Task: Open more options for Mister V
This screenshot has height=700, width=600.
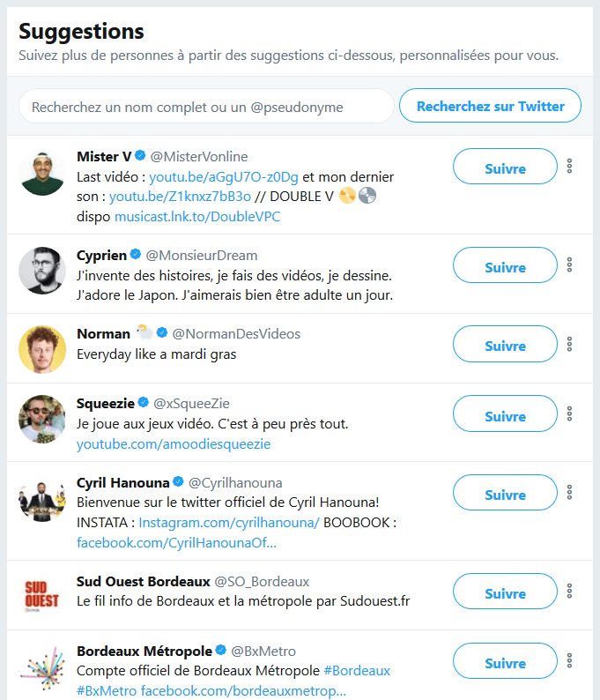Action: click(x=570, y=166)
